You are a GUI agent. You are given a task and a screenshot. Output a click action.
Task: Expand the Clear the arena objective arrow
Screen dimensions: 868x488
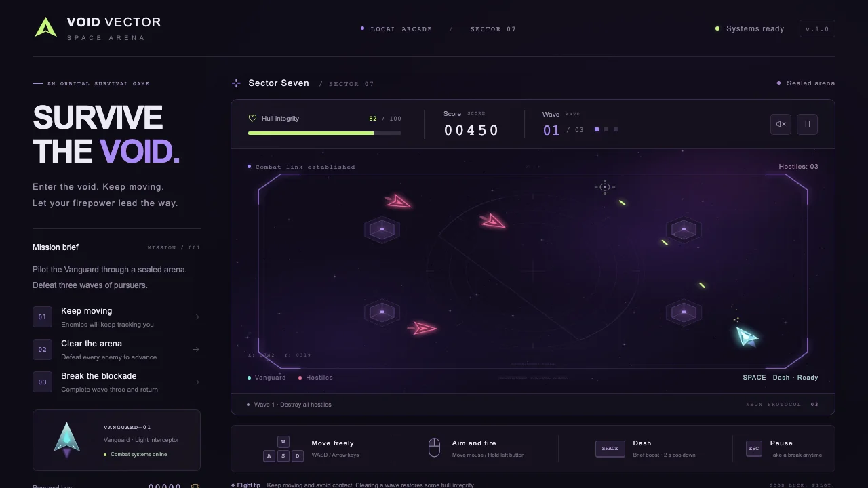pyautogui.click(x=195, y=350)
